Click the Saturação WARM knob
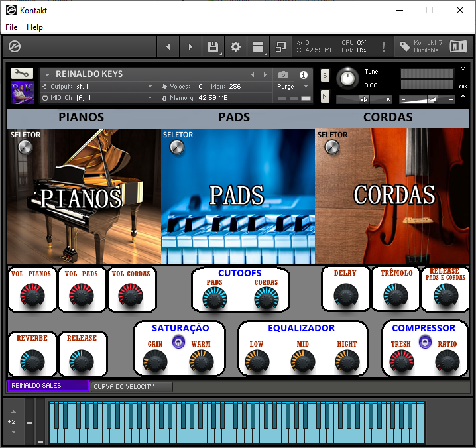Image resolution: width=476 pixels, height=448 pixels. coord(201,361)
